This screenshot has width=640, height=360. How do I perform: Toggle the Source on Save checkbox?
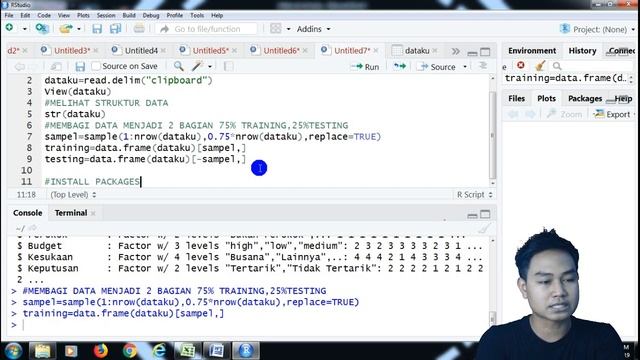(96, 66)
